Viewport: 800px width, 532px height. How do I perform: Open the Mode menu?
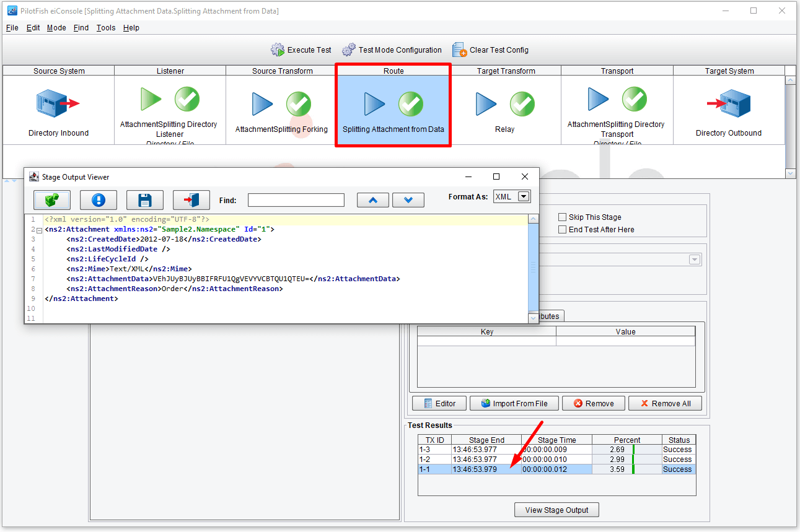pyautogui.click(x=56, y=28)
